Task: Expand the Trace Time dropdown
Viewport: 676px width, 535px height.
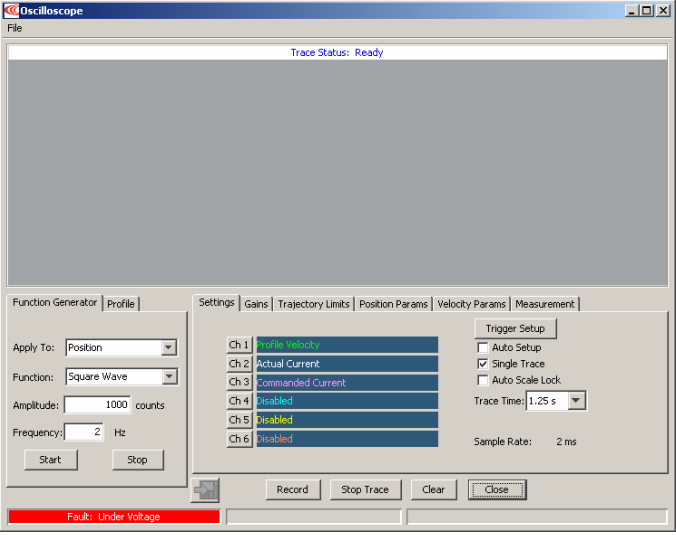Action: [576, 401]
